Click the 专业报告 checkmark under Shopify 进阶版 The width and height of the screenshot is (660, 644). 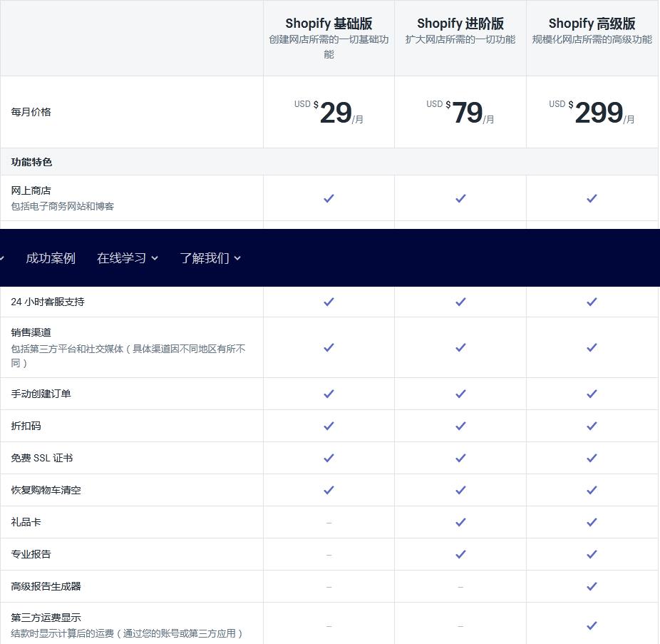pyautogui.click(x=460, y=553)
